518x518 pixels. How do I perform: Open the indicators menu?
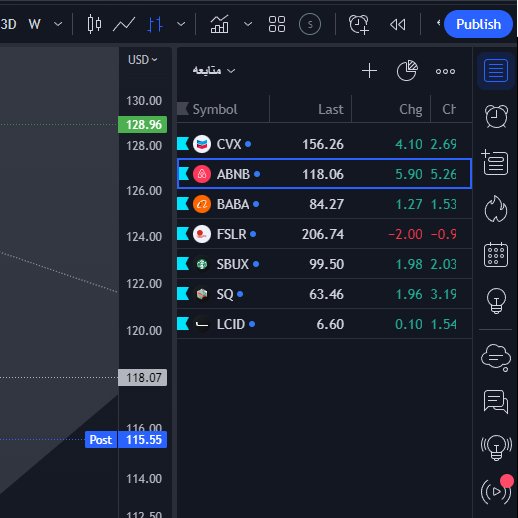pos(219,24)
